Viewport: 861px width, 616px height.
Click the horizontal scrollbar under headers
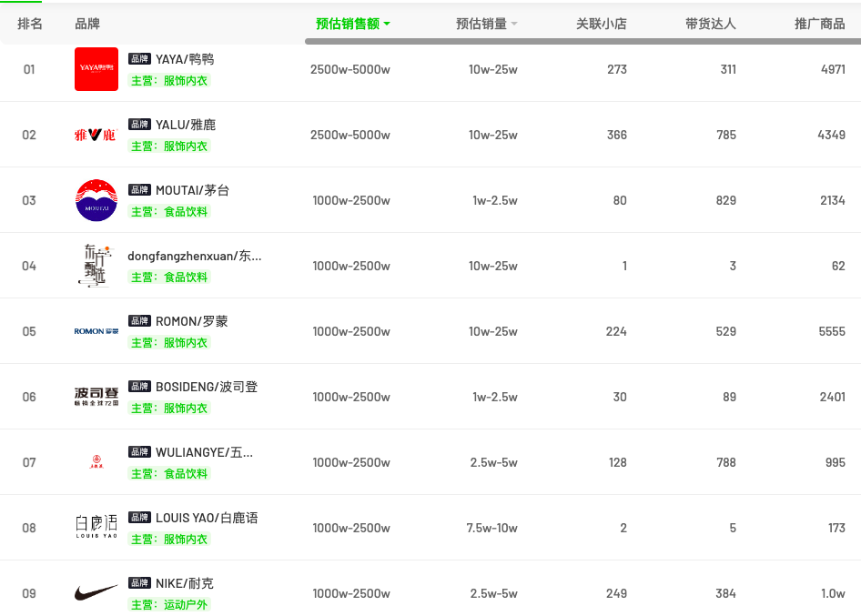pos(582,41)
